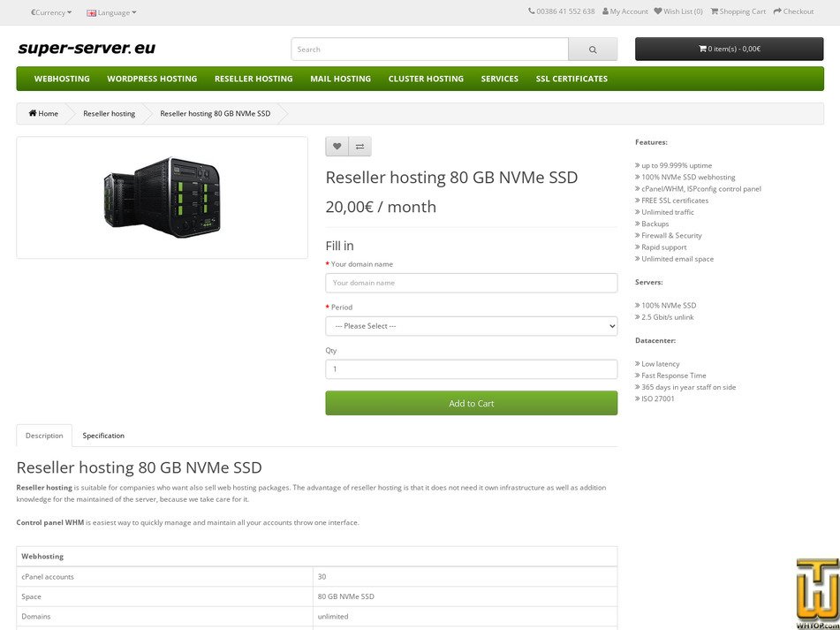Click super-server.eu logo
The width and height of the screenshot is (840, 630).
pos(87,49)
